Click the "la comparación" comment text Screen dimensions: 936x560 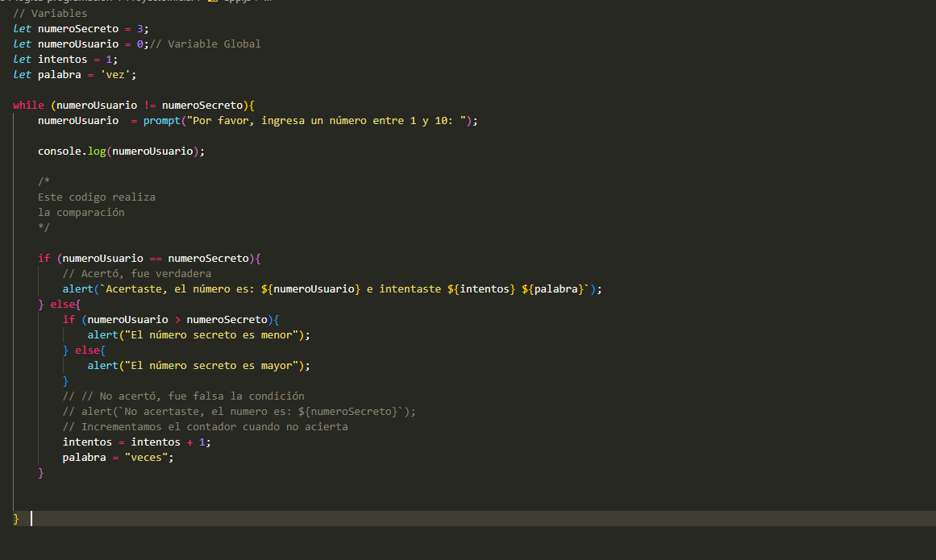pos(81,212)
